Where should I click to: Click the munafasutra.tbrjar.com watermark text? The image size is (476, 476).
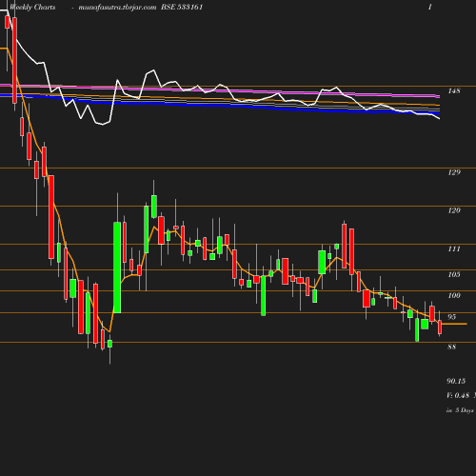point(117,8)
